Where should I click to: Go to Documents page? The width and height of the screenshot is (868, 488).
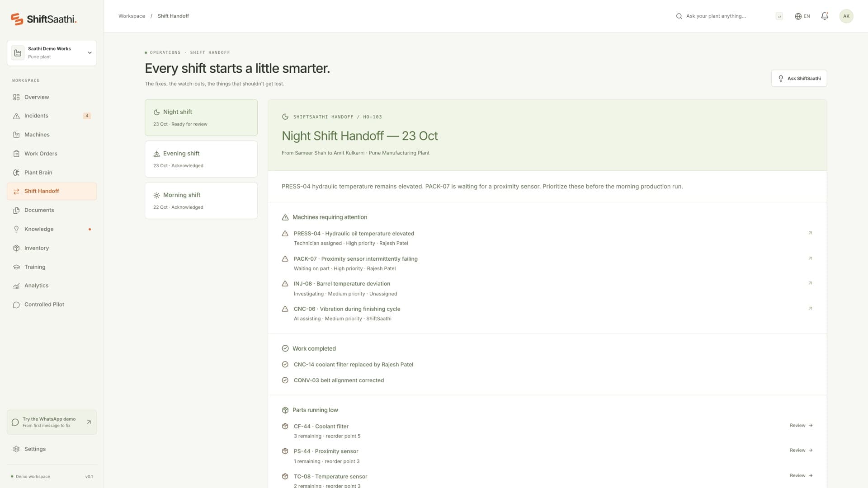point(52,210)
